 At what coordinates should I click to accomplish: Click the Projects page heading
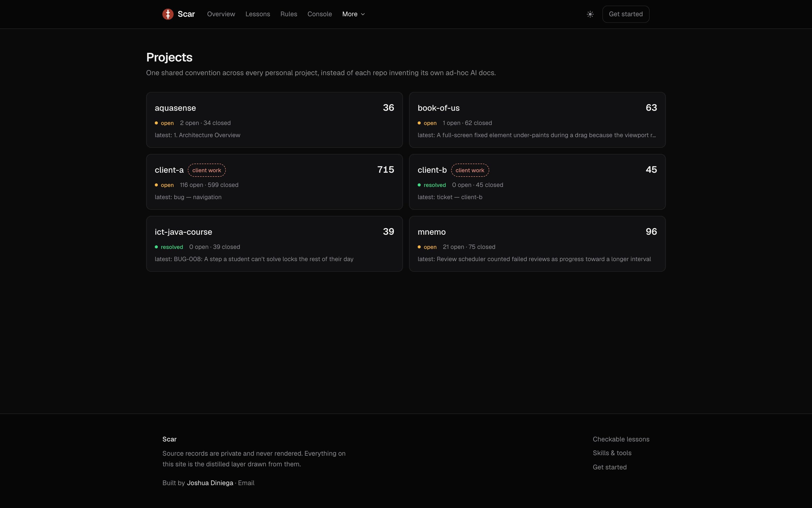[x=170, y=57]
